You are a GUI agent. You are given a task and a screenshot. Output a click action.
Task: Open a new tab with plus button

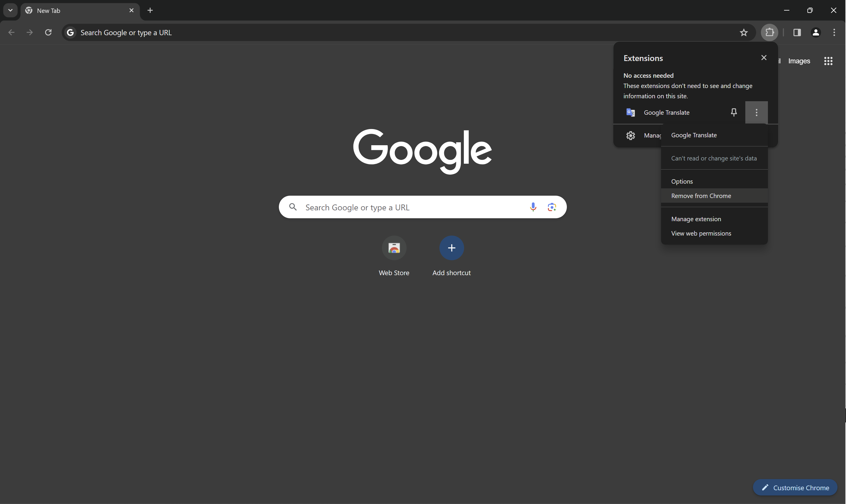[x=150, y=11]
